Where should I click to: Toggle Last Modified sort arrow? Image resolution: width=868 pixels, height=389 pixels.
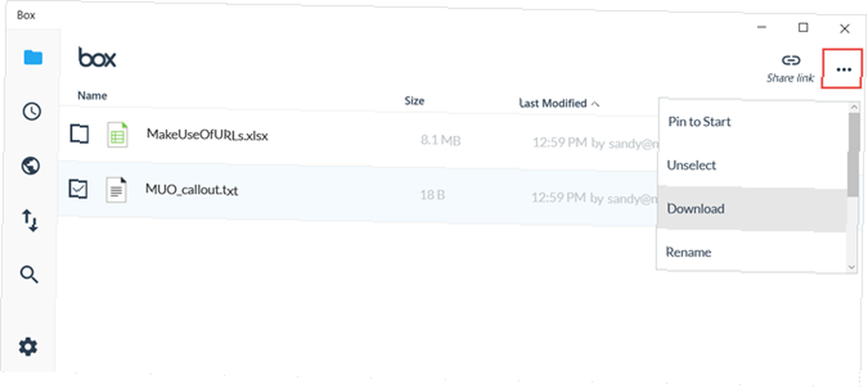click(595, 103)
